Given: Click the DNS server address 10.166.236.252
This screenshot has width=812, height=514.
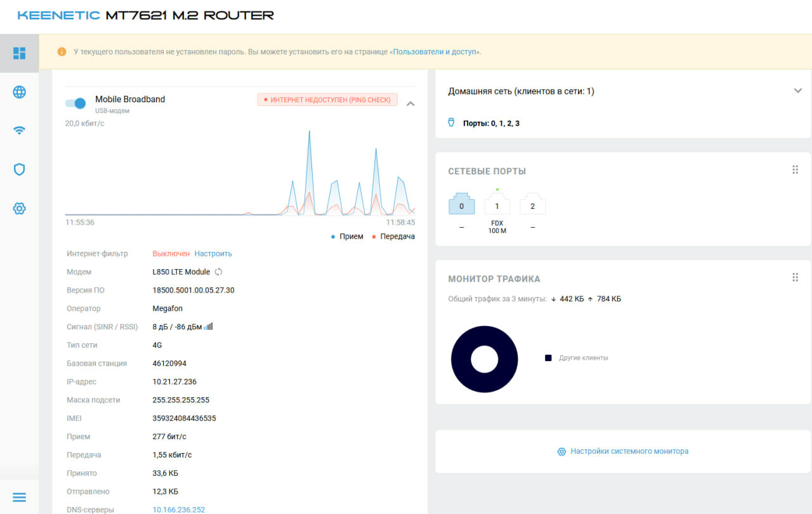Looking at the screenshot, I should tap(179, 510).
